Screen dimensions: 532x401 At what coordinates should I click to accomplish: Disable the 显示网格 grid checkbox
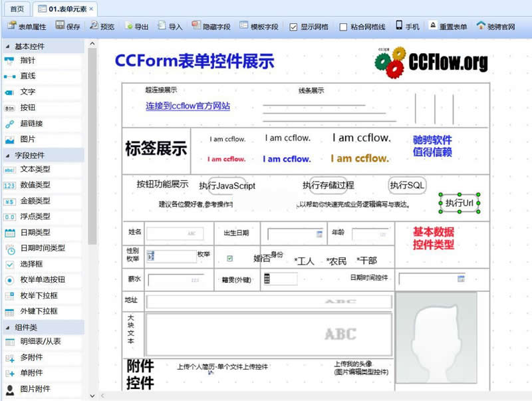click(293, 27)
